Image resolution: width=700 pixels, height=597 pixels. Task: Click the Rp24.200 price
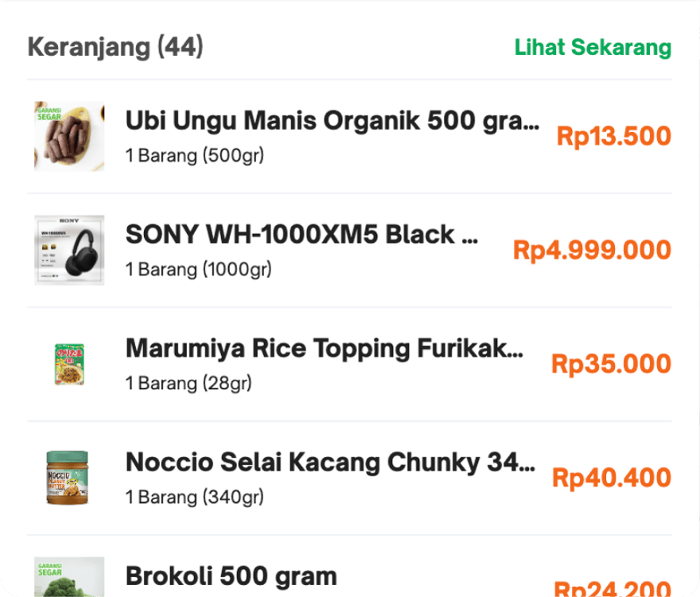click(612, 588)
